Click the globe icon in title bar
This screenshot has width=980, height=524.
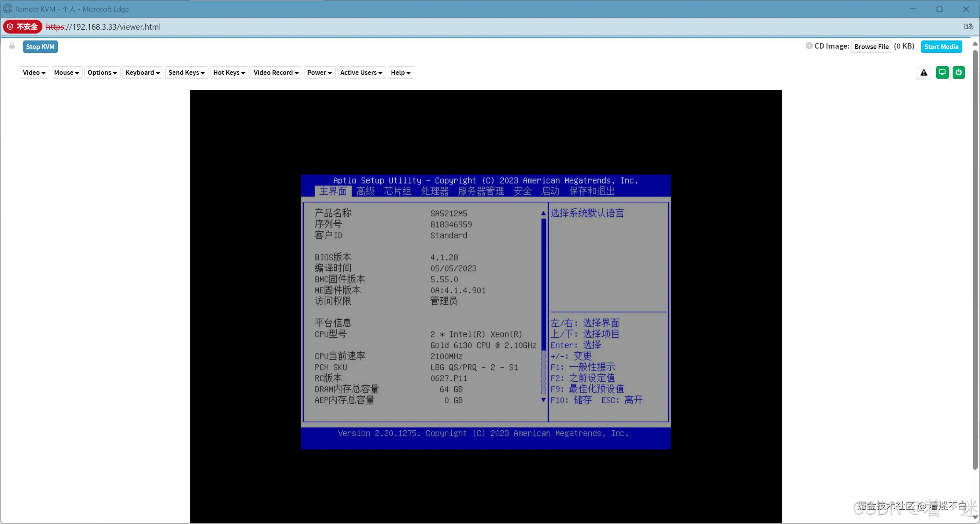8,9
